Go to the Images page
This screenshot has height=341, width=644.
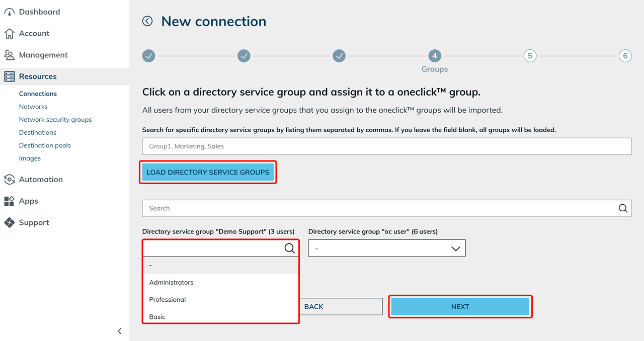coord(30,158)
